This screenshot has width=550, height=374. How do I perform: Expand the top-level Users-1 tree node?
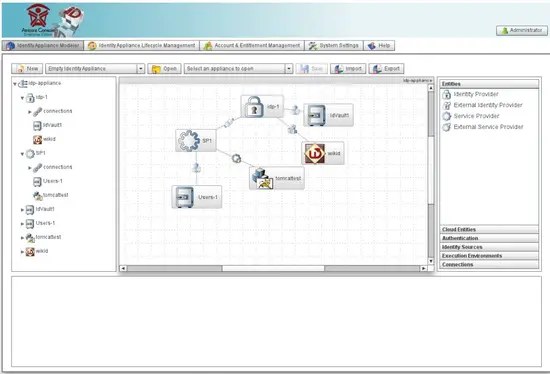22,224
